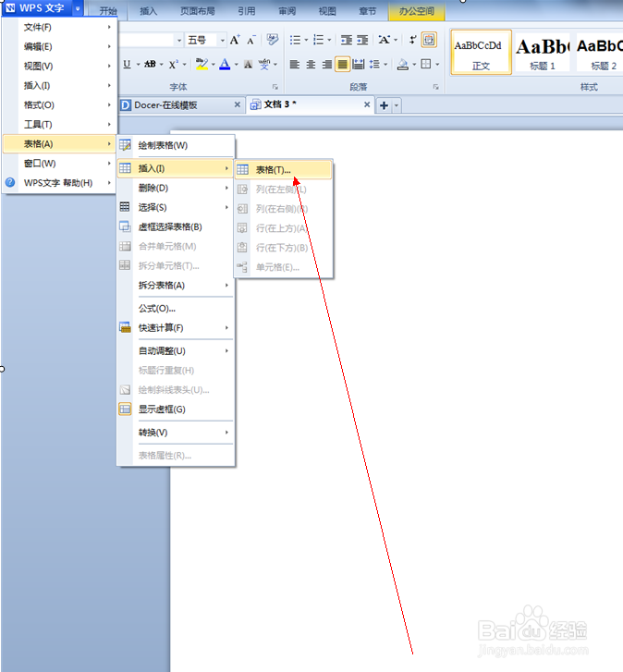
Task: Click the increase font size icon
Action: coord(235,40)
